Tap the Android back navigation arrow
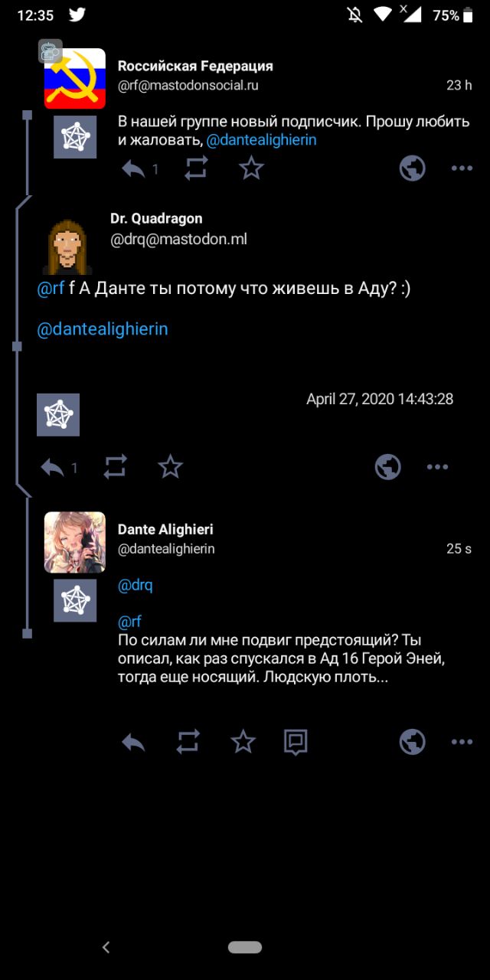The width and height of the screenshot is (490, 980). coord(106,947)
